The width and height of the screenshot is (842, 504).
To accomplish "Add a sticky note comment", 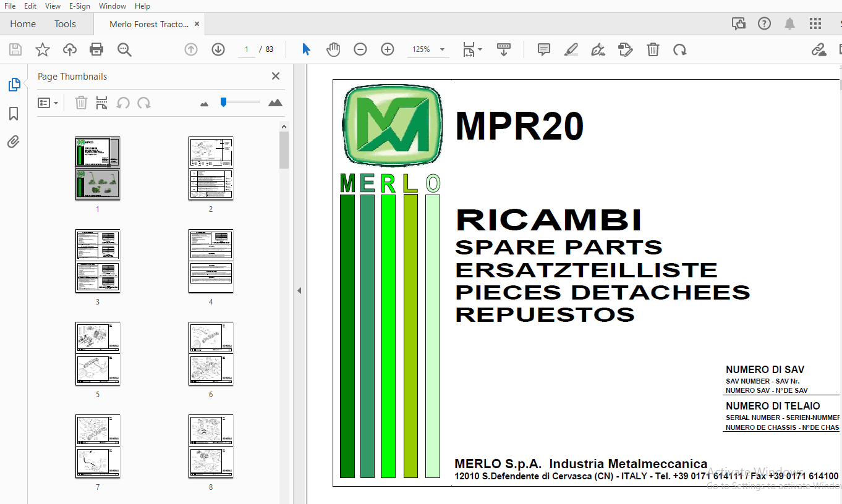I will tap(544, 49).
